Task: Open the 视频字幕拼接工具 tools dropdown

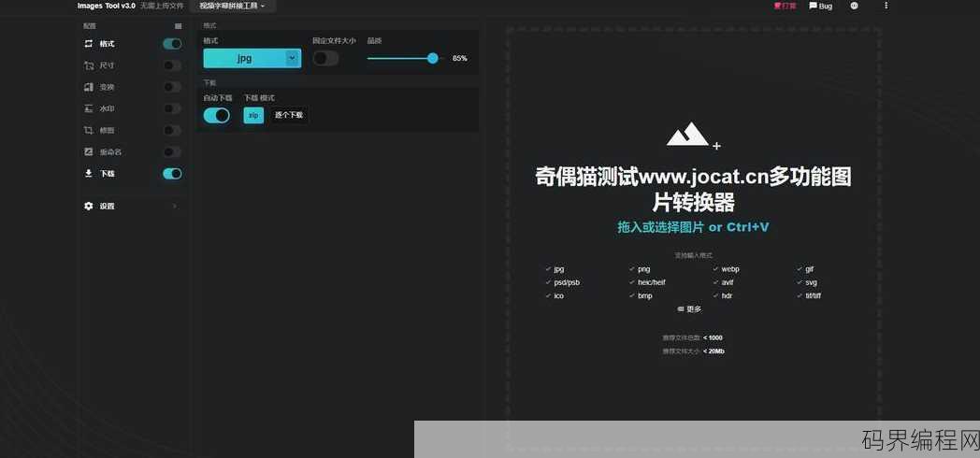Action: coord(232,6)
